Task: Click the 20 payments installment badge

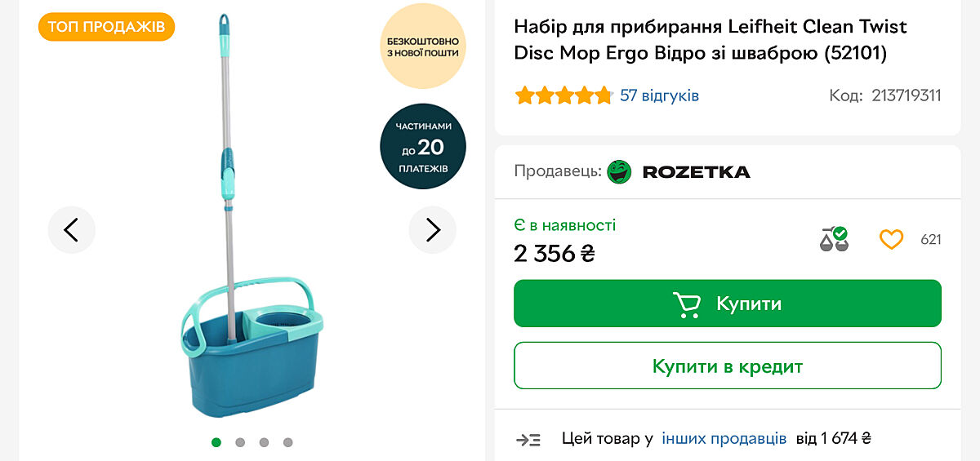Action: [x=423, y=146]
